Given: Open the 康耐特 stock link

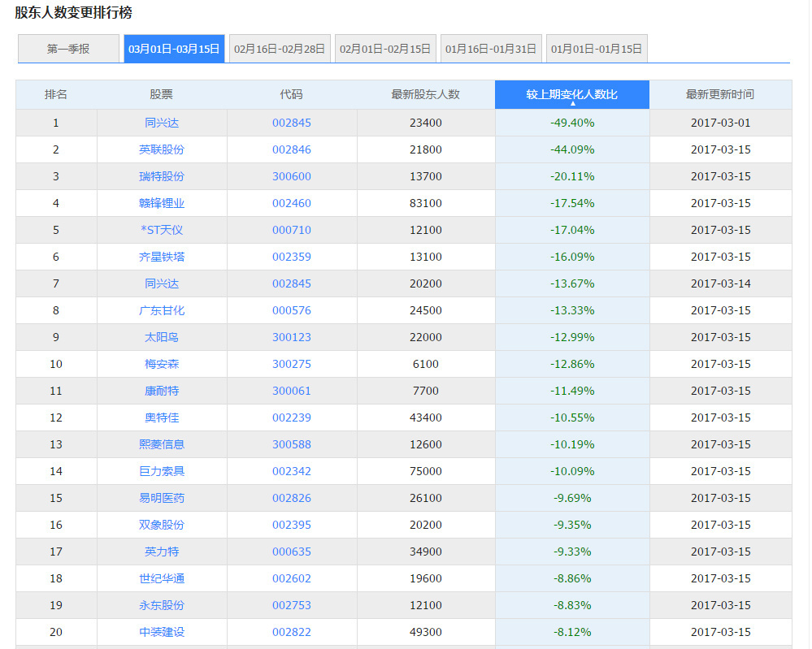Looking at the screenshot, I should click(162, 391).
